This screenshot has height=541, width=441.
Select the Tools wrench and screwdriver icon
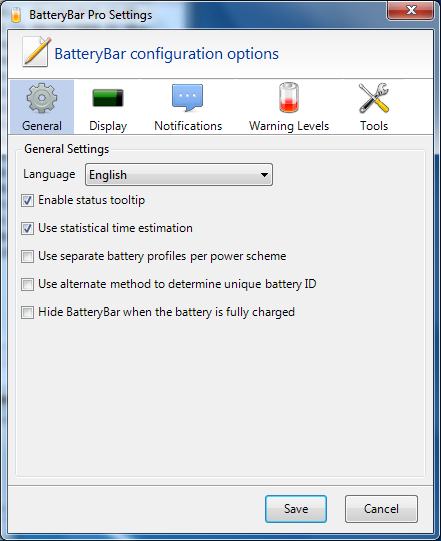point(374,98)
